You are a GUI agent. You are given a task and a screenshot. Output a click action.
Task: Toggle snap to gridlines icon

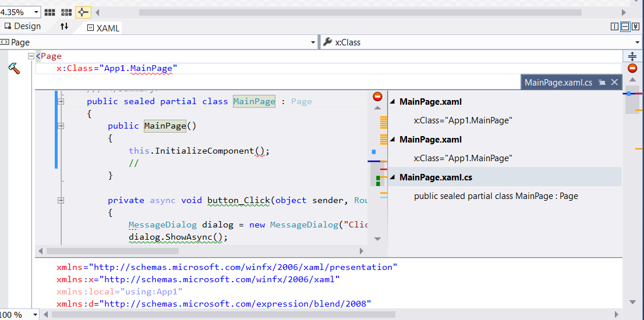point(66,12)
